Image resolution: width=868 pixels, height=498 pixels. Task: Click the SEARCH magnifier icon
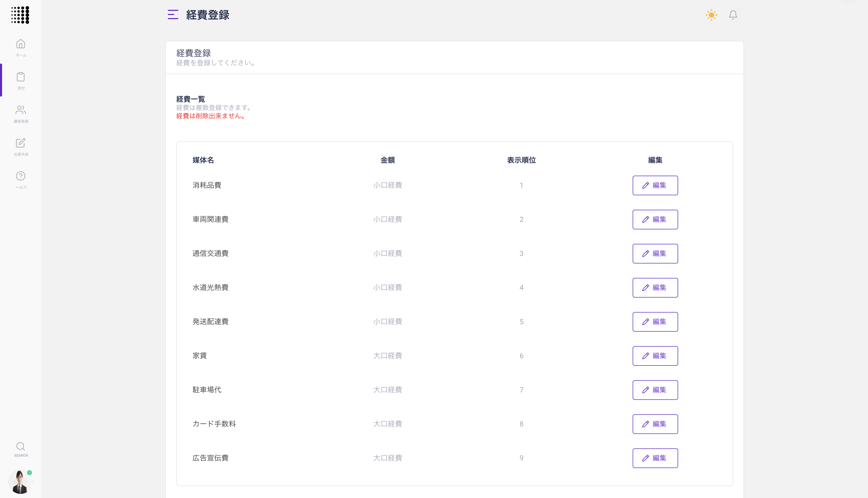[x=20, y=447]
